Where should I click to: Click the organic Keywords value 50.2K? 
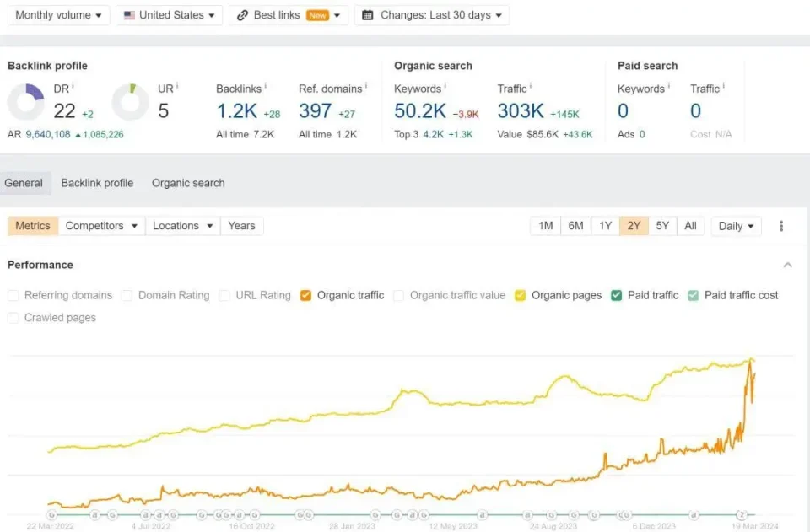420,111
